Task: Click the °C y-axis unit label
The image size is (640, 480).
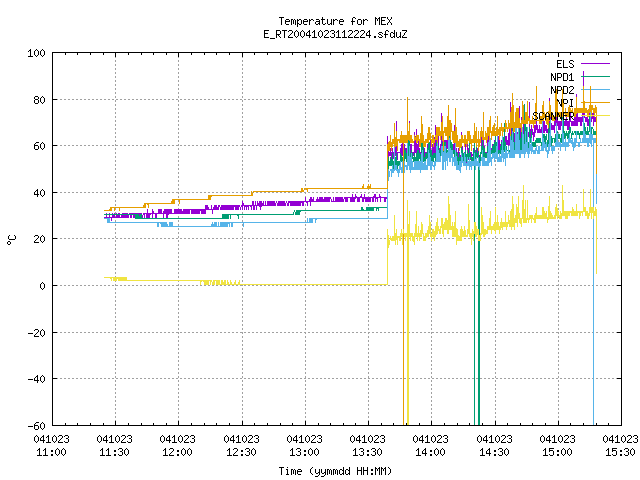Action: [x=12, y=240]
